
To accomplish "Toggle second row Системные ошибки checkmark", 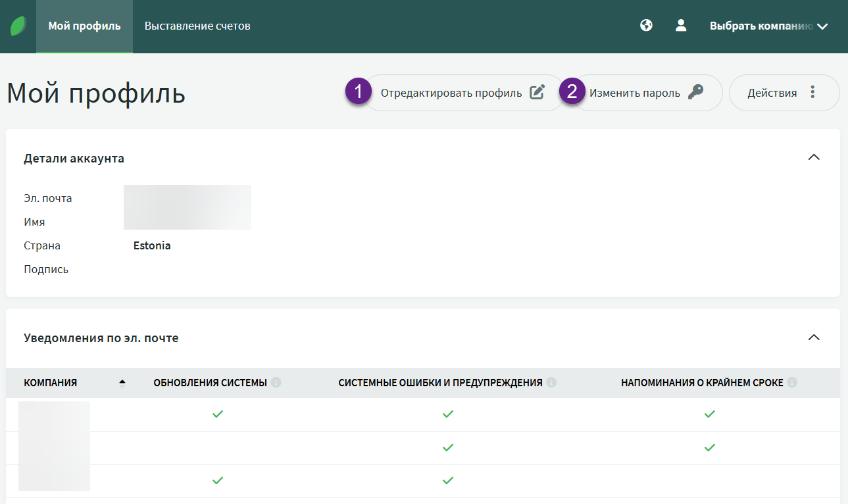I will 448,447.
